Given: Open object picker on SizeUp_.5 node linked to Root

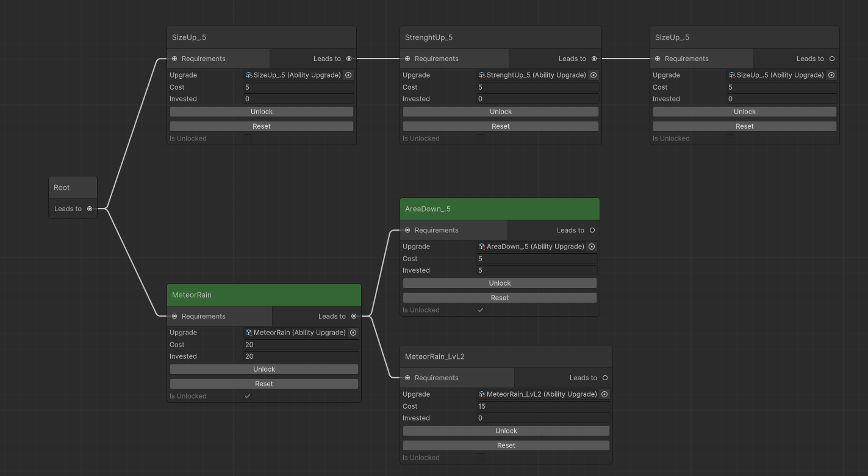Looking at the screenshot, I should 348,75.
